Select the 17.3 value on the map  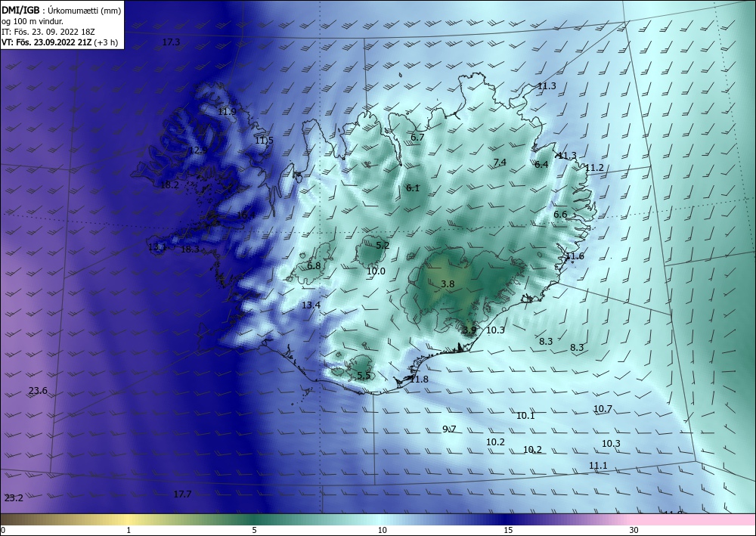(x=171, y=42)
